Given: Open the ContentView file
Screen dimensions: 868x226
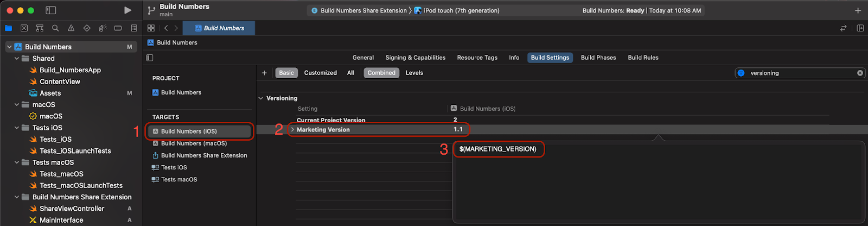Looking at the screenshot, I should pos(60,81).
